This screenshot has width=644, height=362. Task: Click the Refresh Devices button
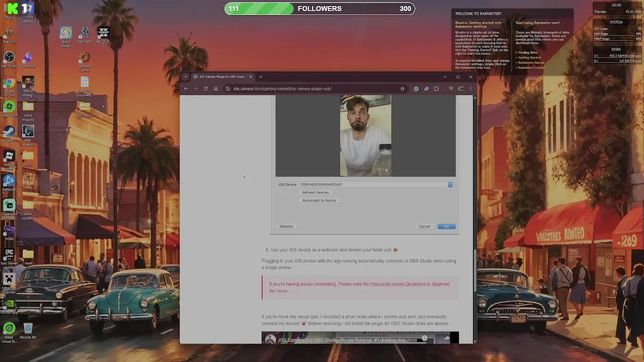[x=315, y=193]
